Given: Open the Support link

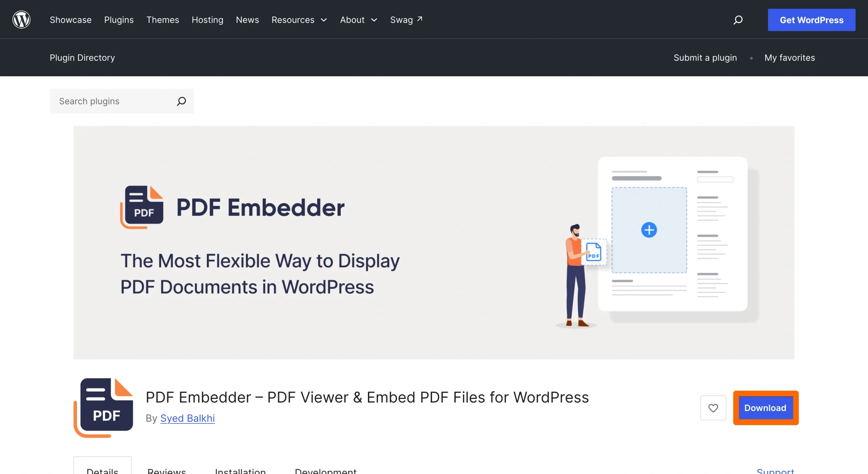Looking at the screenshot, I should click(775, 471).
